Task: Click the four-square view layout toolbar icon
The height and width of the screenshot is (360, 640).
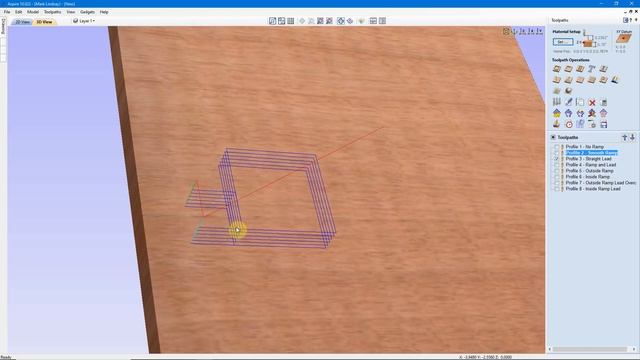Action: [282, 21]
